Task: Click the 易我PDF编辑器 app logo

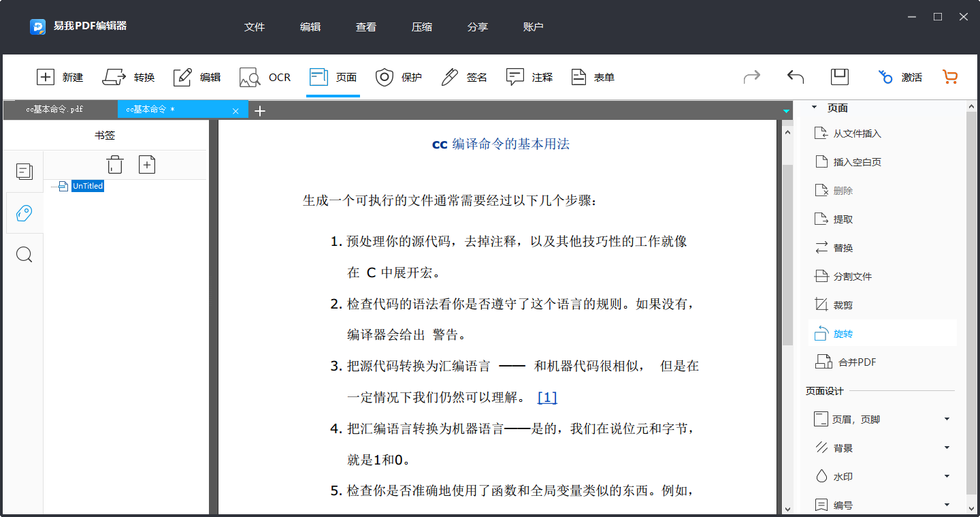Action: coord(37,27)
